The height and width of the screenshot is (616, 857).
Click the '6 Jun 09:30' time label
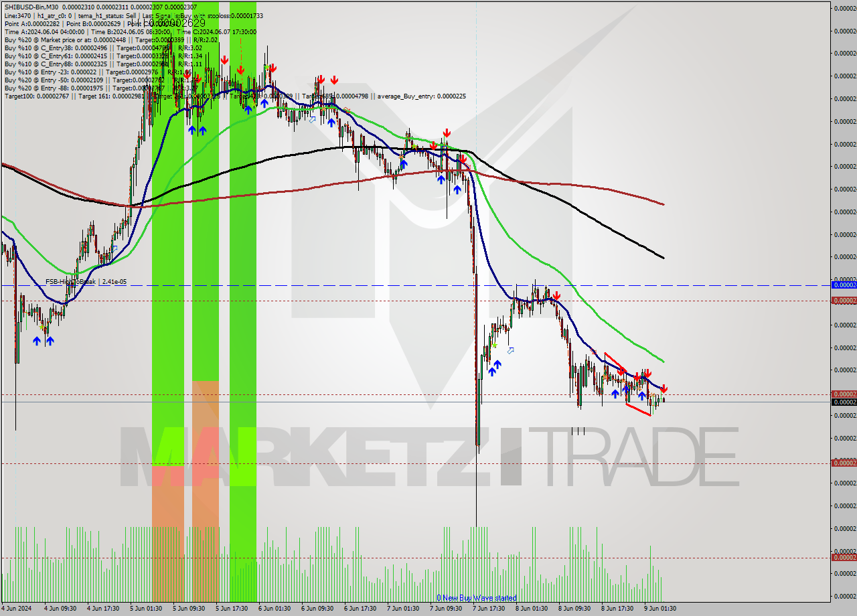coord(317,609)
